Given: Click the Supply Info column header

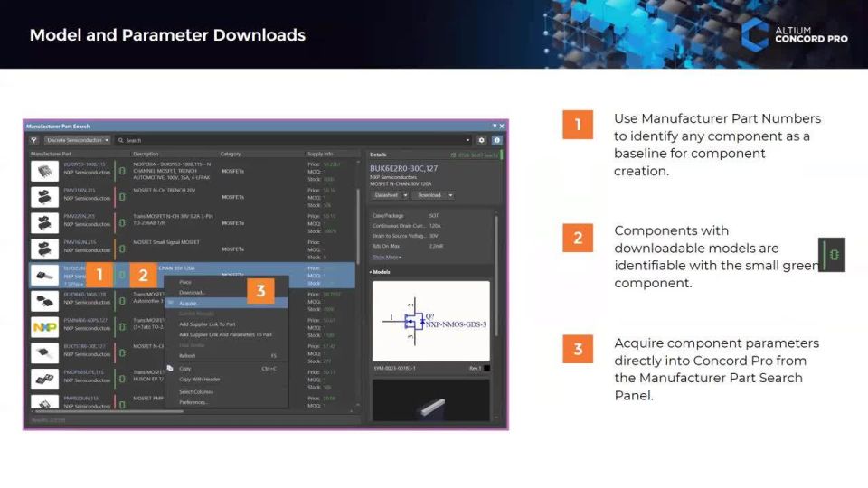Looking at the screenshot, I should click(x=320, y=154).
